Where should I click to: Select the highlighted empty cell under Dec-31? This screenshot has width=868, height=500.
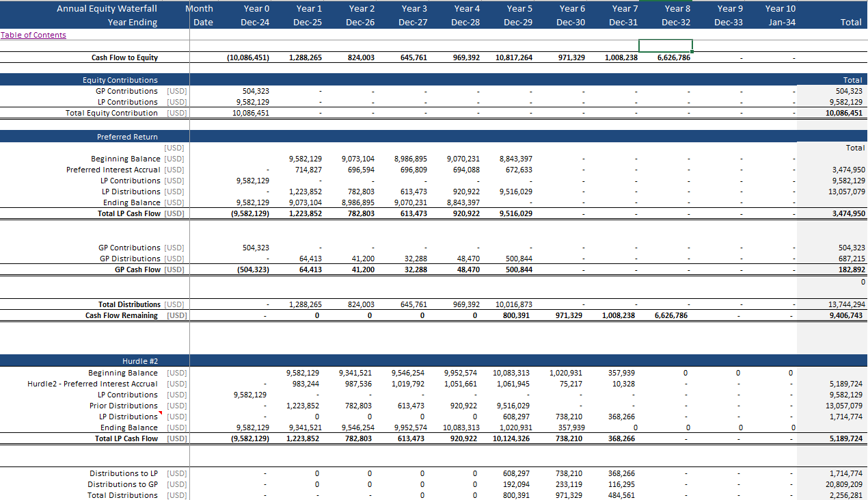coord(666,46)
